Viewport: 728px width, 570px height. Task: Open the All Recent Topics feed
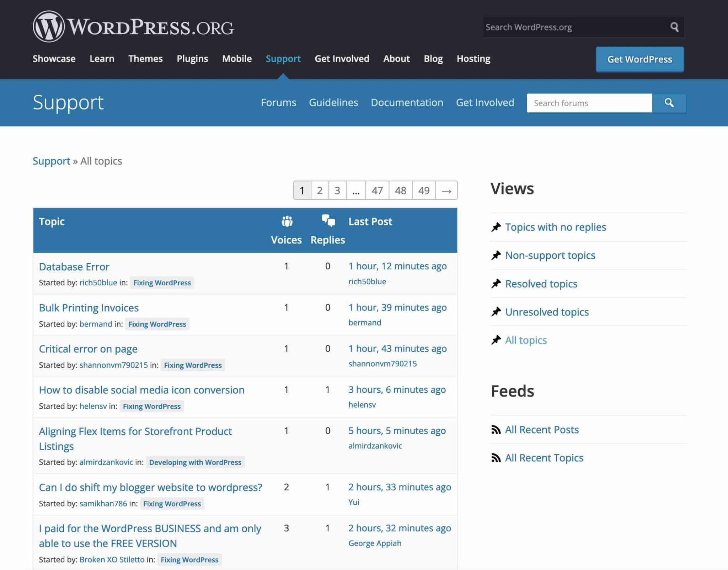(x=544, y=458)
